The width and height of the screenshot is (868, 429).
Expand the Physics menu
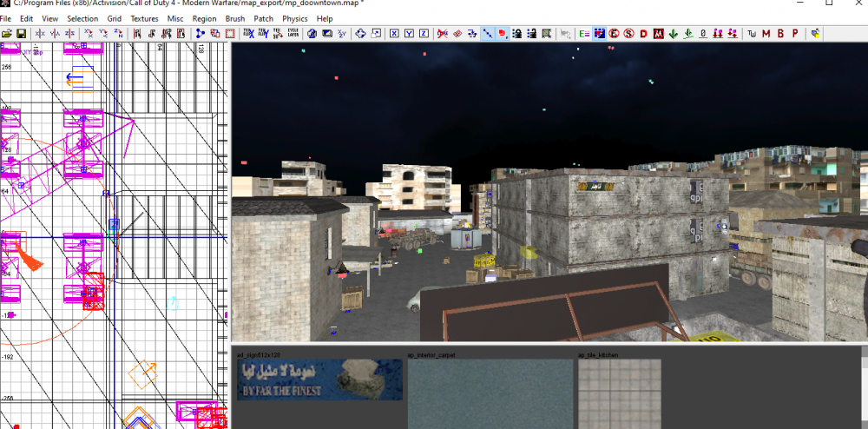coord(294,18)
